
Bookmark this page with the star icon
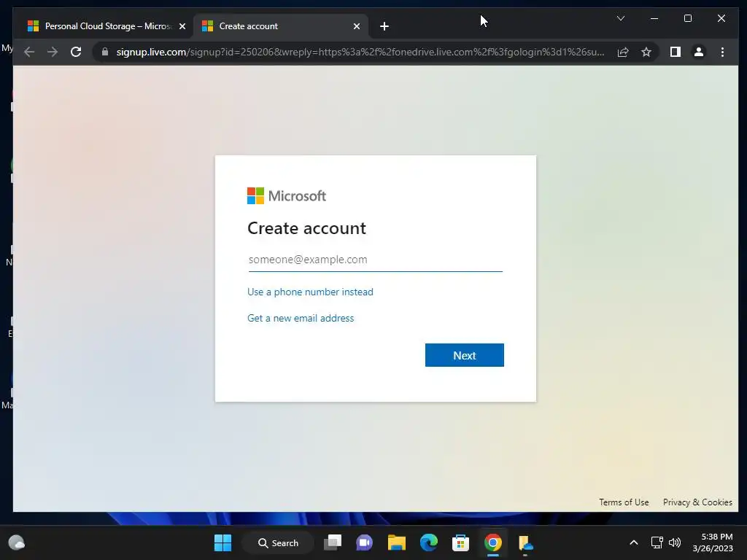[x=646, y=52]
